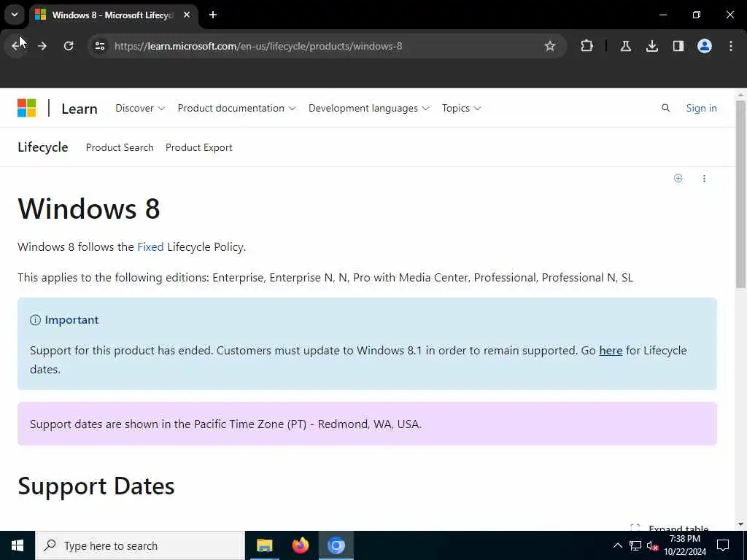747x560 pixels.
Task: Reload the page with refresh icon
Action: click(69, 46)
